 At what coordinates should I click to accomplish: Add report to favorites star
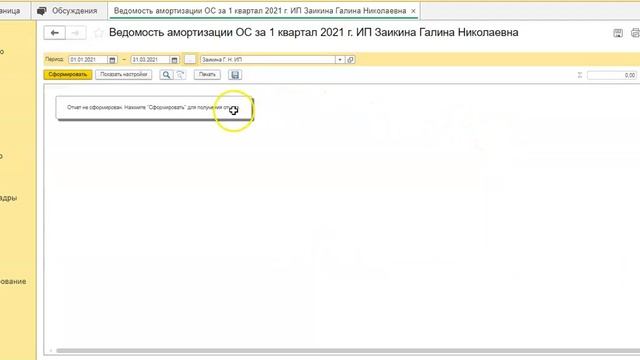[x=98, y=33]
